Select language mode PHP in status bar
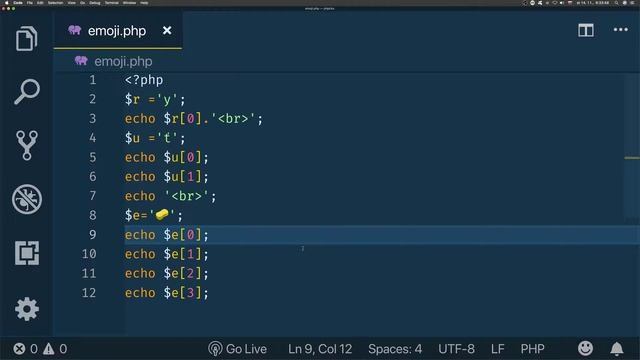Screen dimensions: 640x360 pos(532,349)
